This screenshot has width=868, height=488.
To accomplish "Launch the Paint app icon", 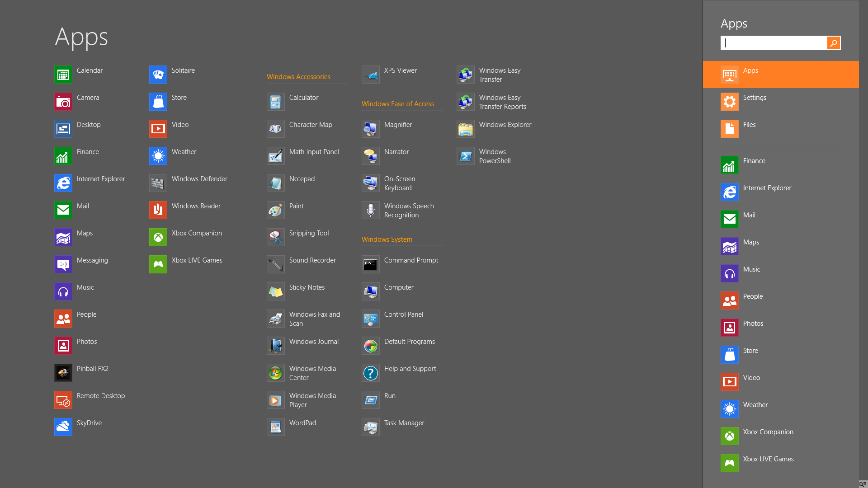I will [x=276, y=210].
